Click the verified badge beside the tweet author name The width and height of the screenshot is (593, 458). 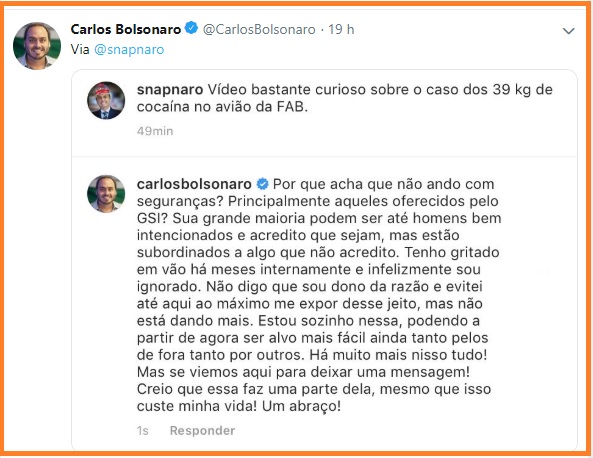[x=192, y=28]
